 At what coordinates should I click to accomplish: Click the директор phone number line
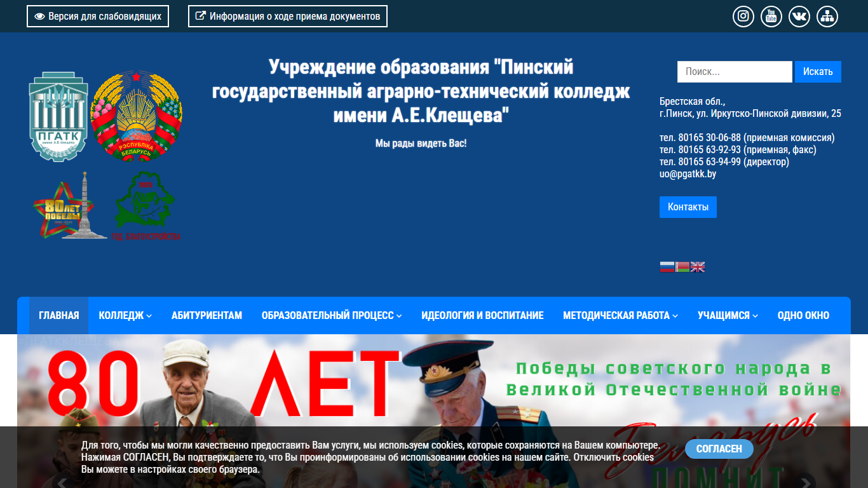click(x=724, y=162)
